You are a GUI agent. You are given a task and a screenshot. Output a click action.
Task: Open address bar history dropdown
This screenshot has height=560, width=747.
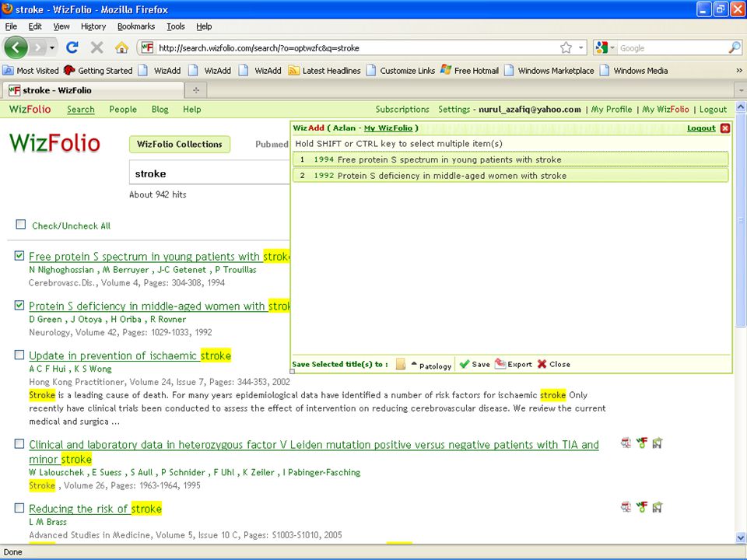[x=580, y=47]
